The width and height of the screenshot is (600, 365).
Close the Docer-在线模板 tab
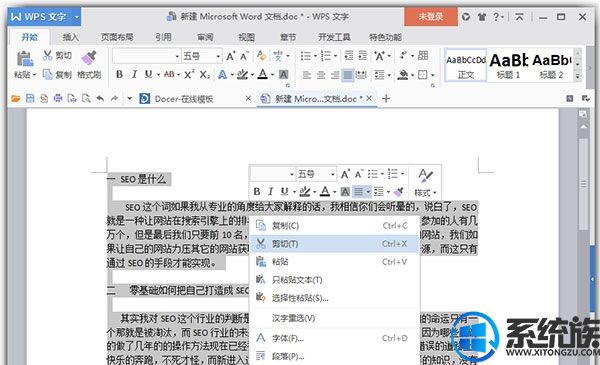(x=248, y=99)
